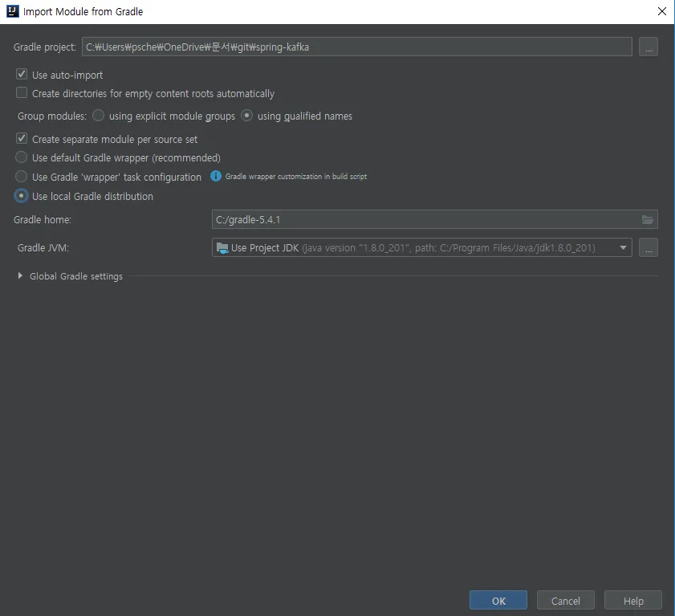Browse for Gradle project path with ellipsis button
Viewport: 675px width, 616px height.
[649, 47]
